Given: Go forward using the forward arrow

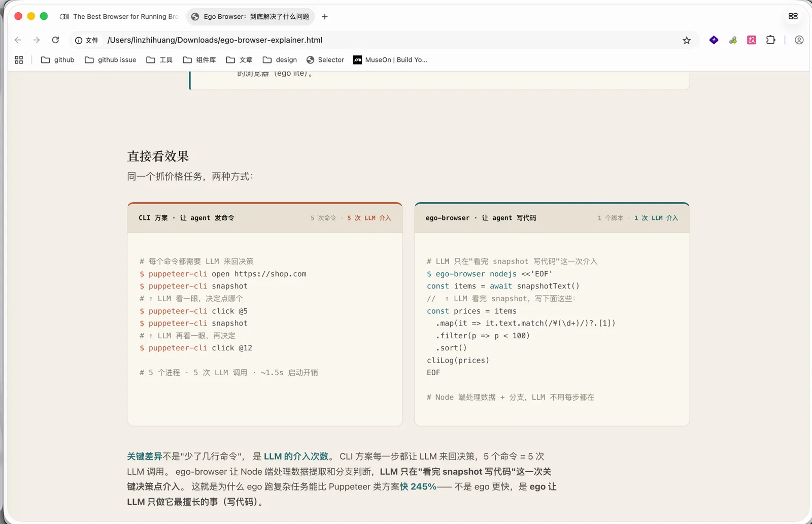Looking at the screenshot, I should (37, 40).
